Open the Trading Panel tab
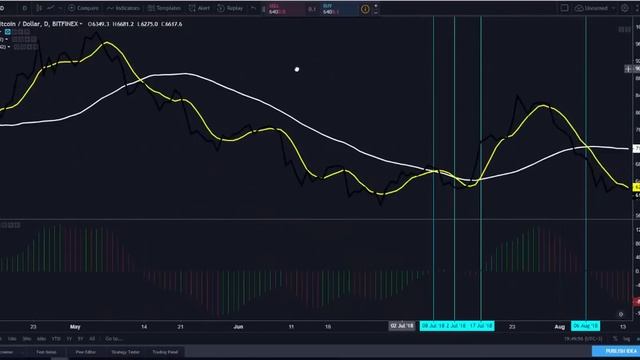The image size is (640, 360). point(165,352)
